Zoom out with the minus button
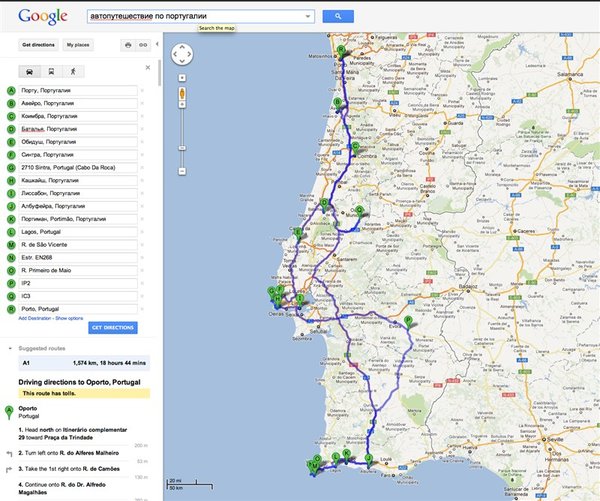The height and width of the screenshot is (501, 600). click(182, 170)
